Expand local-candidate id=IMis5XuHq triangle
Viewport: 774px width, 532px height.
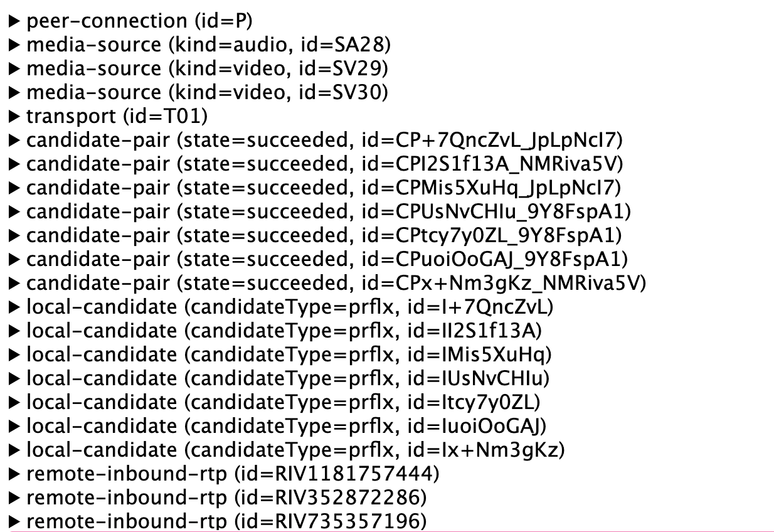[x=15, y=356]
